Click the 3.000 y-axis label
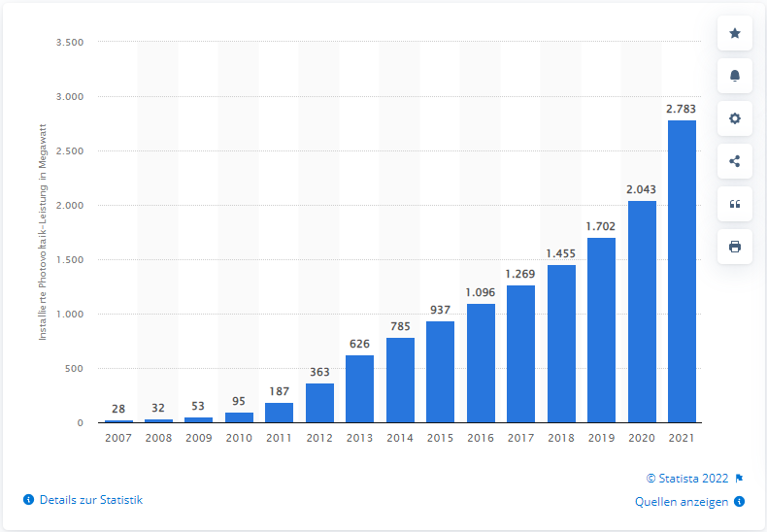The width and height of the screenshot is (767, 532). (70, 97)
